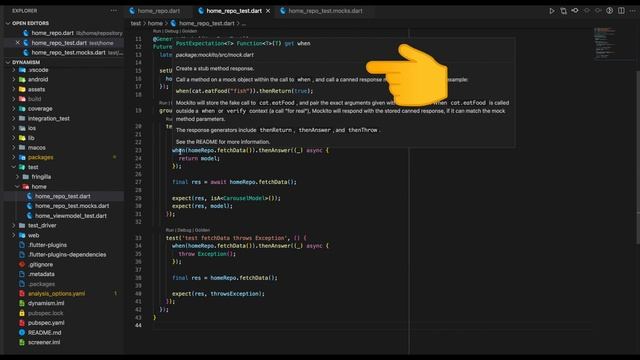This screenshot has width=640, height=360.
Task: Click the 'home' breadcrumb segment
Action: pos(155,24)
